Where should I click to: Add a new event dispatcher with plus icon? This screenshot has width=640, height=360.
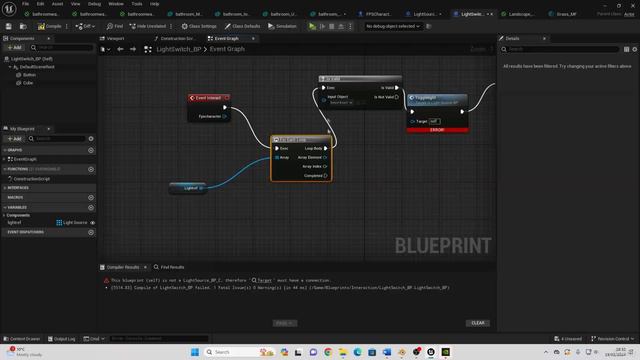(91, 232)
